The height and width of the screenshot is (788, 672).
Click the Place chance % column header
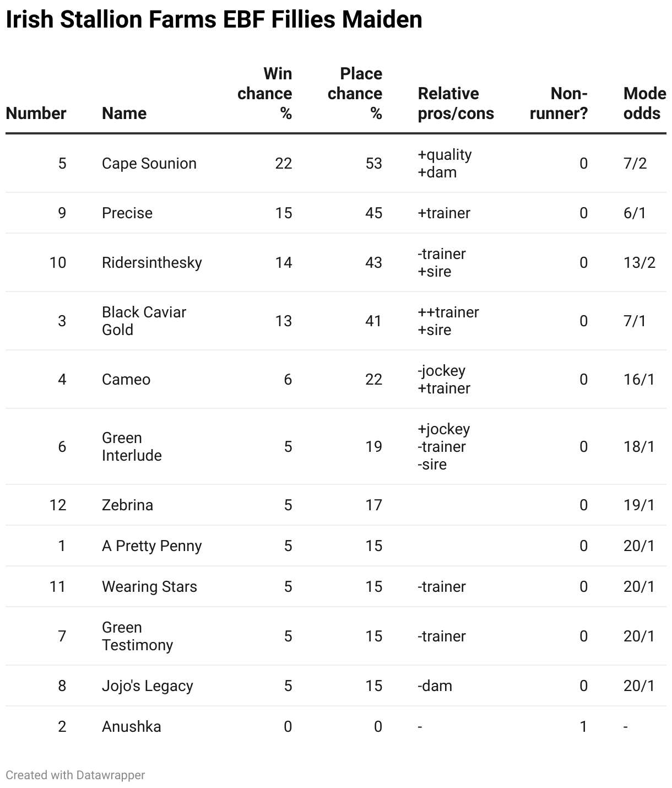click(355, 94)
